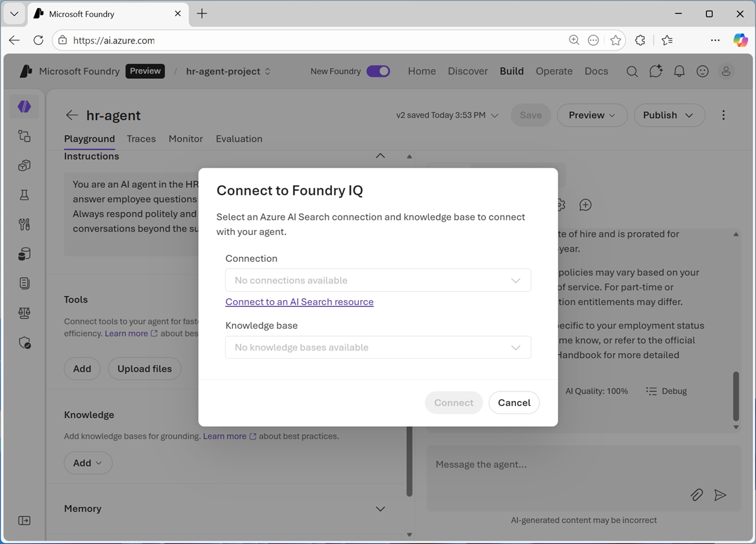Open the Operate menu item in the header
Screen dimensions: 756x544
(x=554, y=71)
